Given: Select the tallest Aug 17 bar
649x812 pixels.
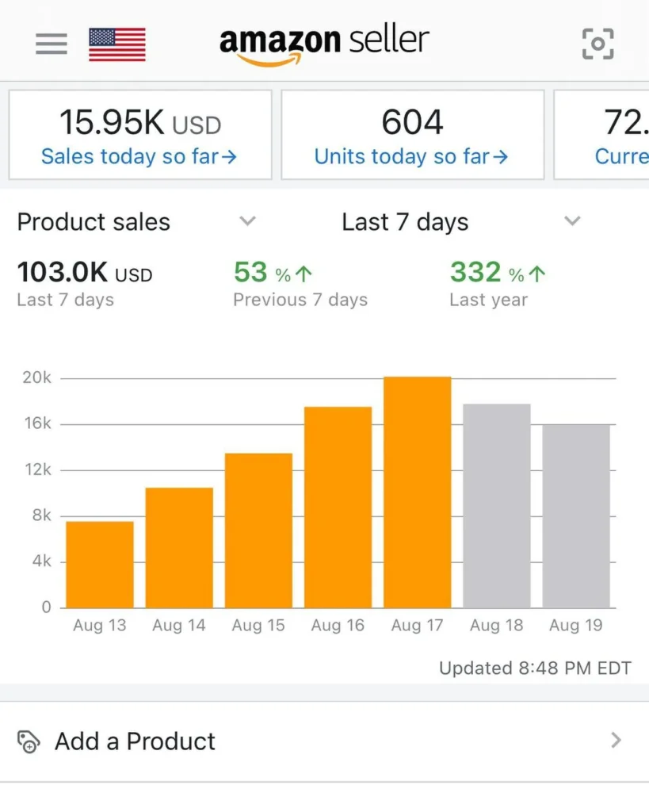Looking at the screenshot, I should pyautogui.click(x=418, y=492).
